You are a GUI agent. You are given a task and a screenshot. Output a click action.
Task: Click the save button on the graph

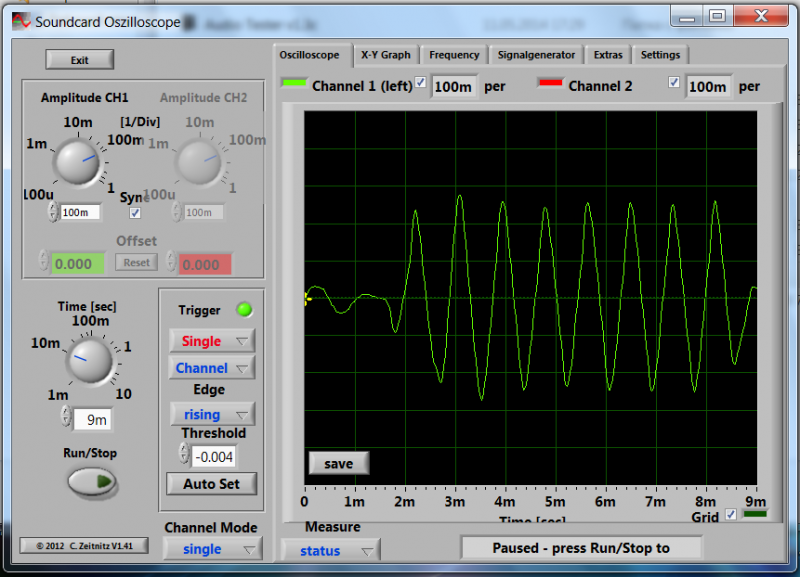(x=339, y=463)
